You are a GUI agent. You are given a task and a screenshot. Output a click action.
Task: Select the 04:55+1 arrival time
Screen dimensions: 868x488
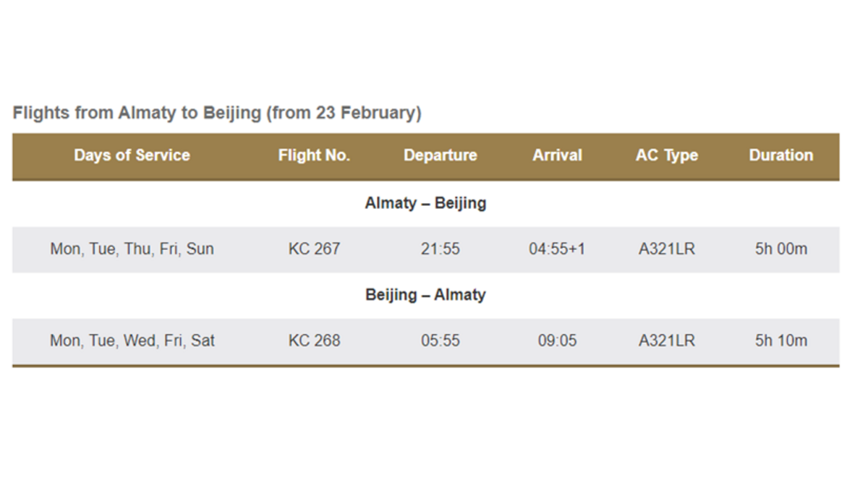pos(557,249)
